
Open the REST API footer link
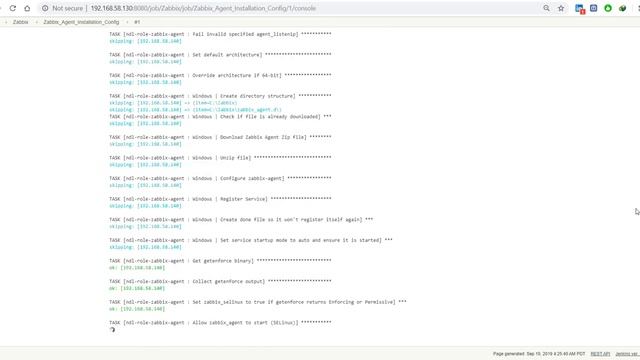[600, 354]
